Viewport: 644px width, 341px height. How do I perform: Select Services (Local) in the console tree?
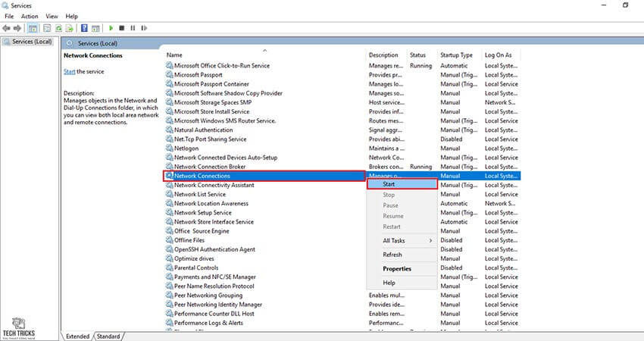pos(32,42)
